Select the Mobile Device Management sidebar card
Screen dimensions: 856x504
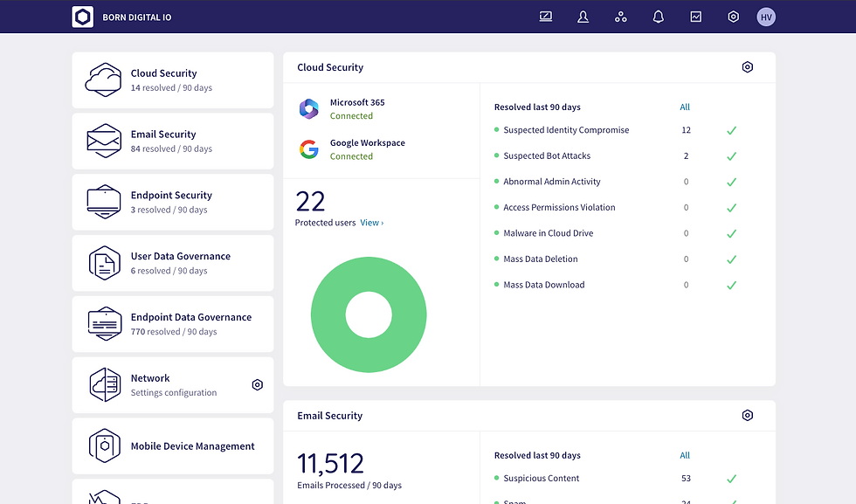[173, 446]
